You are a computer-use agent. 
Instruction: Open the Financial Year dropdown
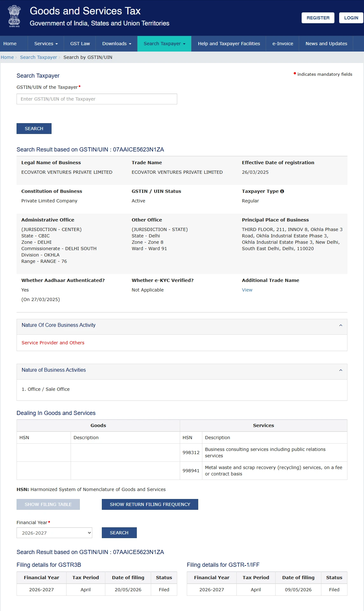(x=54, y=533)
